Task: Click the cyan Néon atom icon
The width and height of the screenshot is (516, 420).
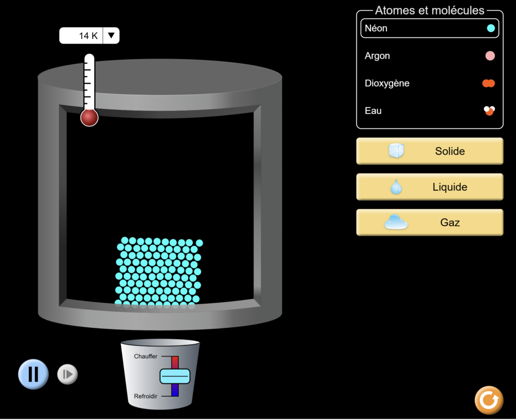Action: 491,28
